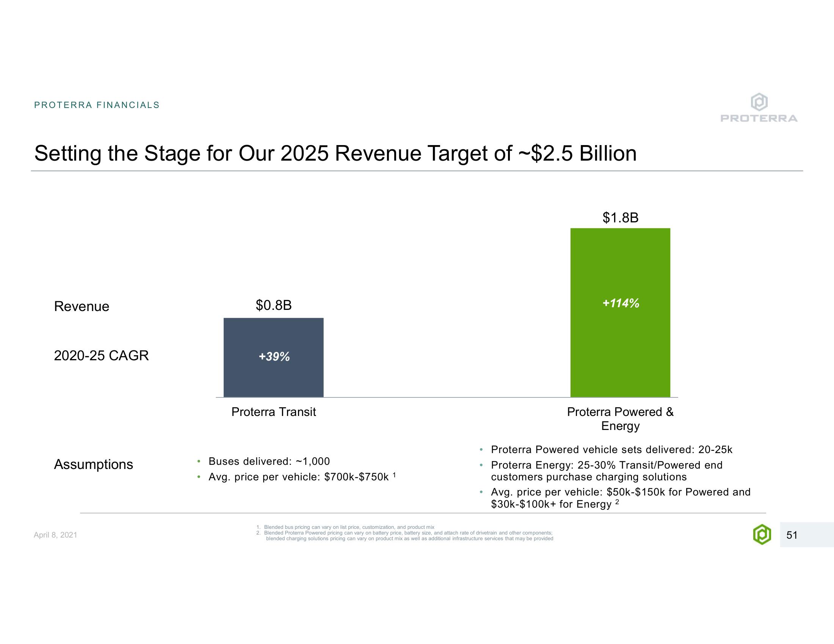Click the Proterra Transit axis label
This screenshot has width=834, height=644.
[x=274, y=412]
